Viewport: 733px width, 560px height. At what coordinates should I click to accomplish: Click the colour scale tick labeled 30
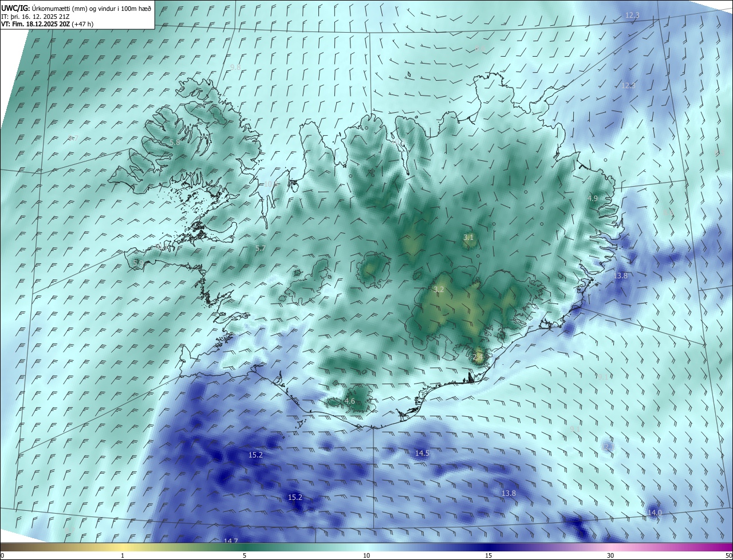pyautogui.click(x=610, y=555)
